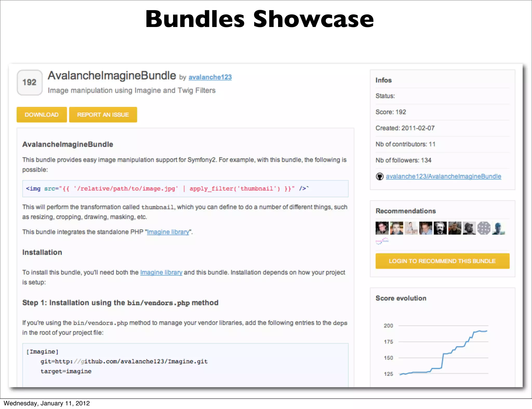Click the 'Created: 2011-02-07' row
The height and width of the screenshot is (409, 532).
coord(442,128)
